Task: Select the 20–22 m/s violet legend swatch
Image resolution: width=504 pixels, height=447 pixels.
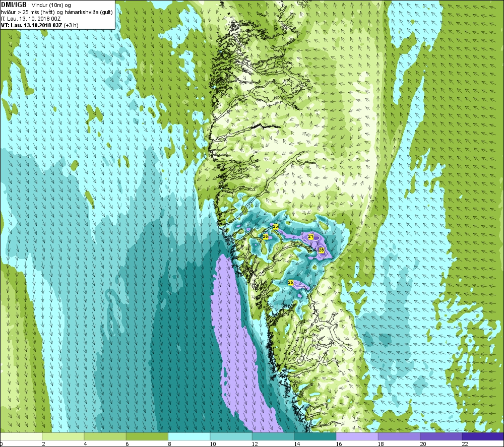Action: [441, 436]
